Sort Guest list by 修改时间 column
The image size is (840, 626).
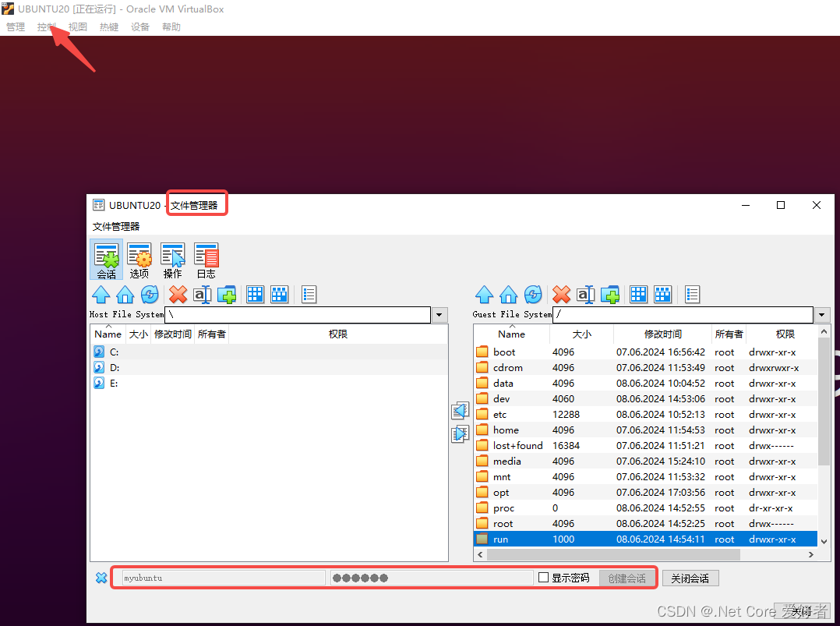pyautogui.click(x=662, y=334)
